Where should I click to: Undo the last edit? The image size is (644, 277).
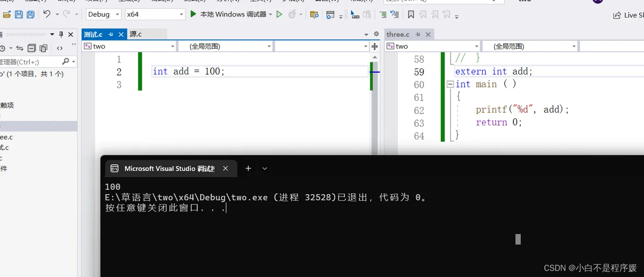point(46,14)
